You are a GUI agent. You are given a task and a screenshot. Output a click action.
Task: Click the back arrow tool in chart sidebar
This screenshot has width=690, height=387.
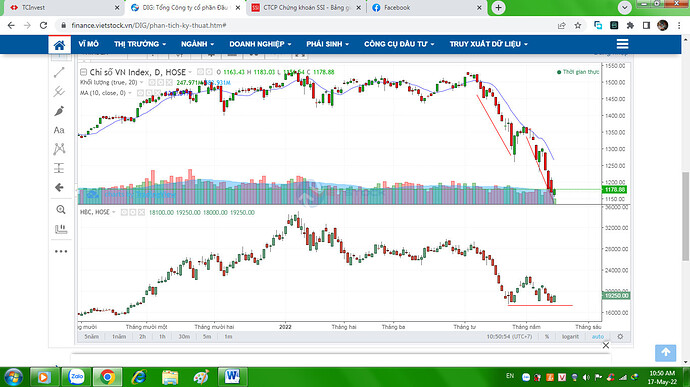59,188
